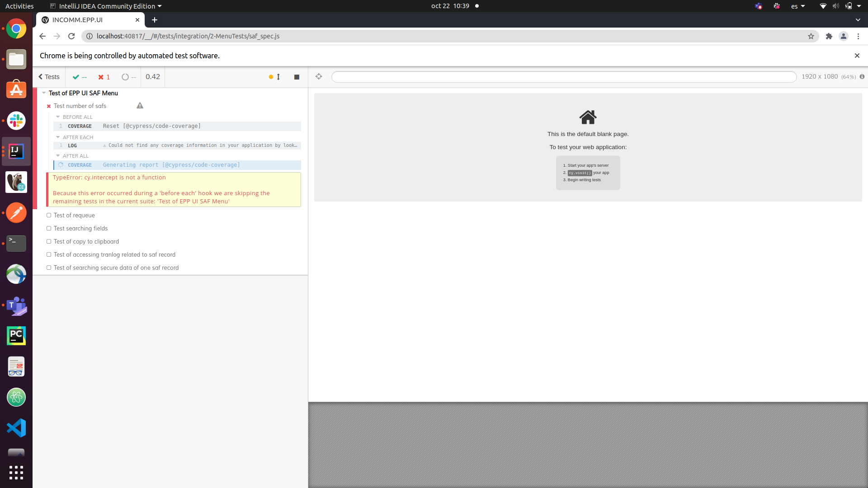Image resolution: width=868 pixels, height=488 pixels.
Task: Collapse the BEFORE ALL hook section
Action: (x=58, y=117)
